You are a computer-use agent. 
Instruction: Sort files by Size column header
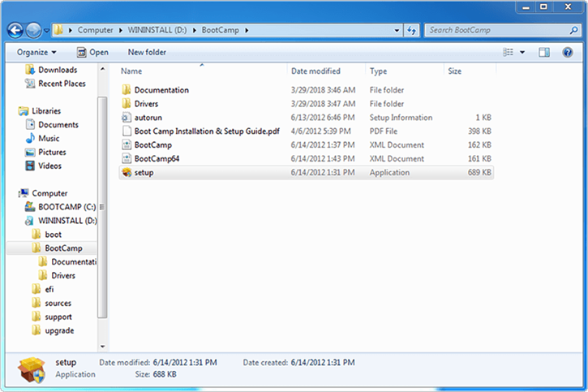455,71
